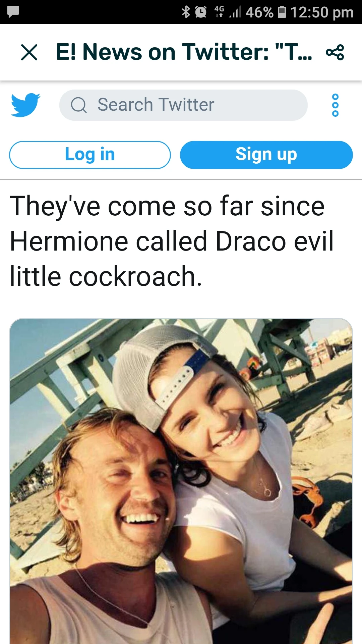
Task: Tap the Twitter bird logo
Action: (x=25, y=105)
